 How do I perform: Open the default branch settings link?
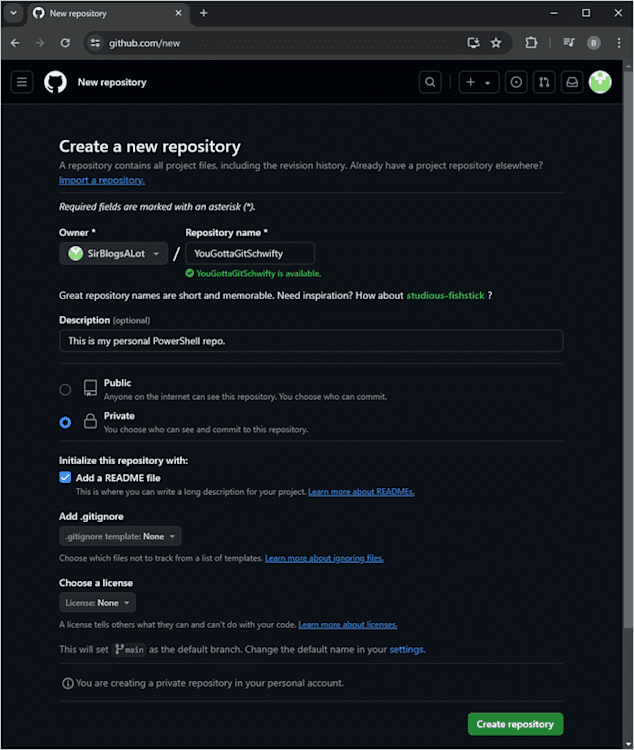pyautogui.click(x=407, y=650)
